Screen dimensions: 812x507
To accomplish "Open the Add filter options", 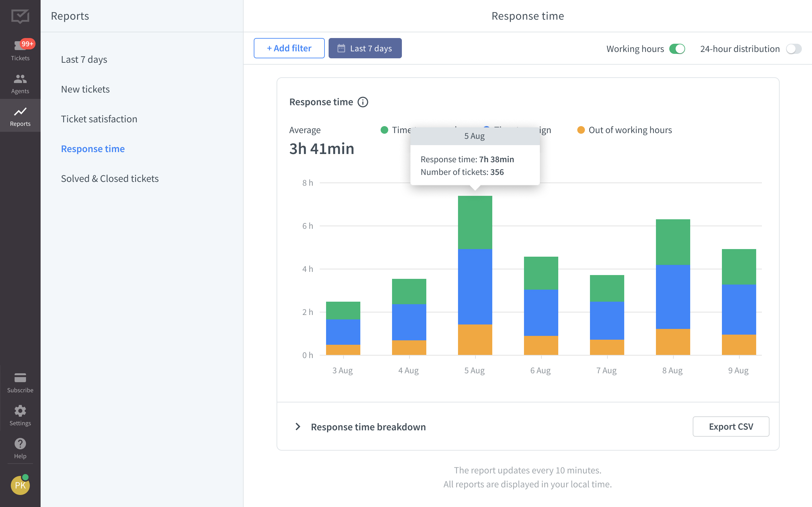I will tap(289, 48).
